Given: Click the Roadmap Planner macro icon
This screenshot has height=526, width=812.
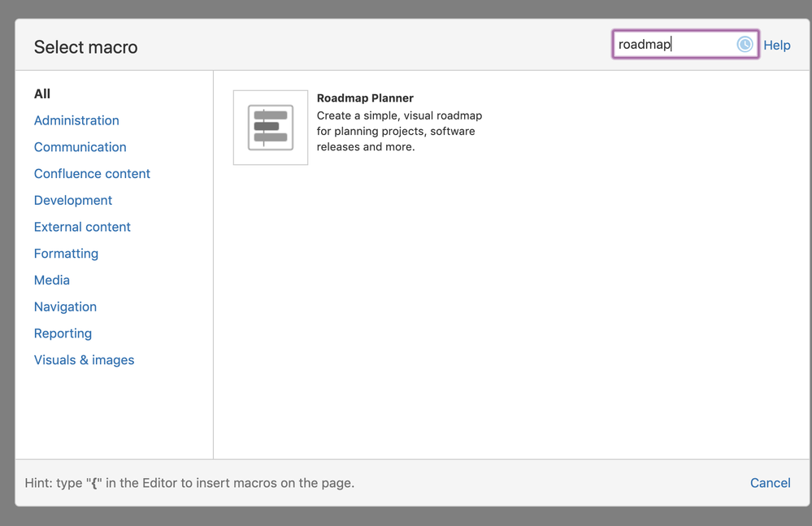Looking at the screenshot, I should click(271, 128).
